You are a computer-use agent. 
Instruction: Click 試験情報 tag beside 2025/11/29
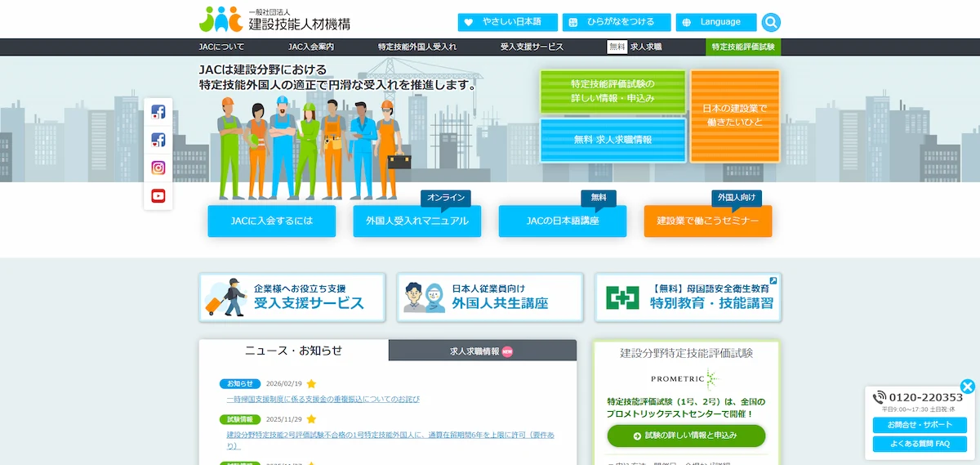(240, 419)
